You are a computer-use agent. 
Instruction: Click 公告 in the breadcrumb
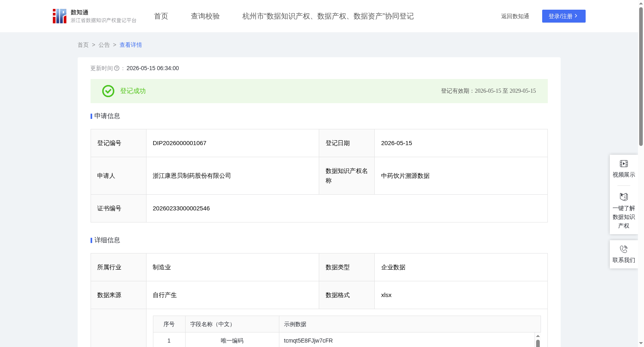tap(104, 45)
